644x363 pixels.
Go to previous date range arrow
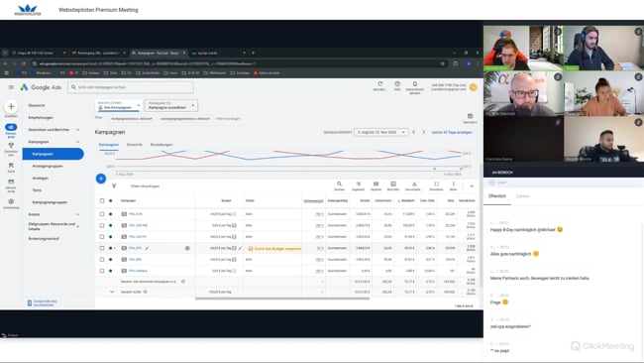[x=413, y=132]
